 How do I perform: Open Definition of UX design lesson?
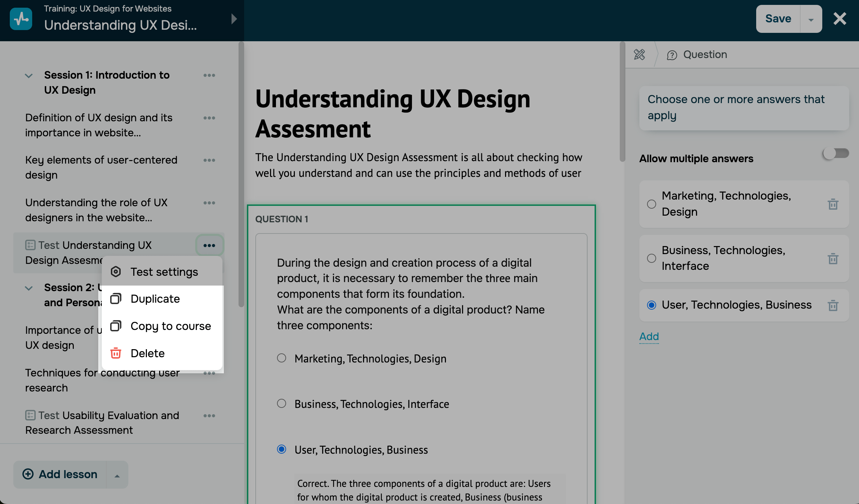(x=99, y=125)
